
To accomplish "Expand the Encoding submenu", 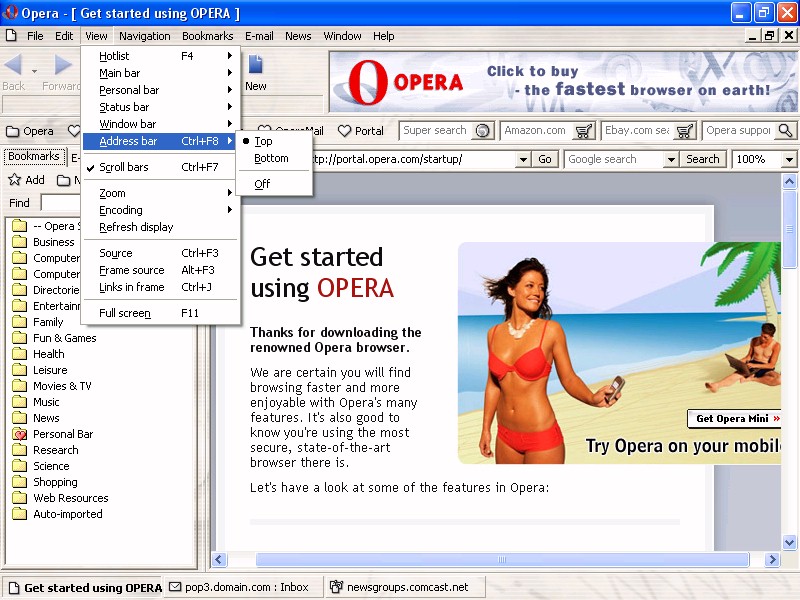I will [160, 210].
